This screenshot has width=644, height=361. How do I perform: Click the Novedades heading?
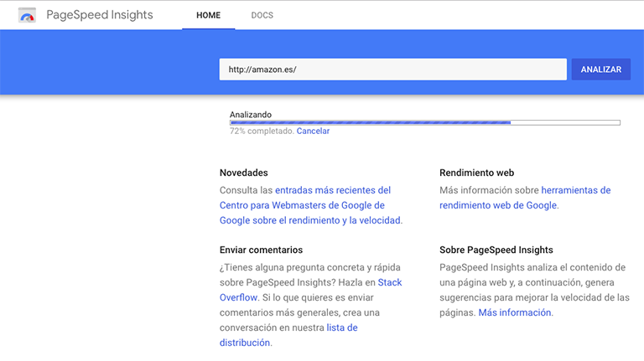pos(243,173)
